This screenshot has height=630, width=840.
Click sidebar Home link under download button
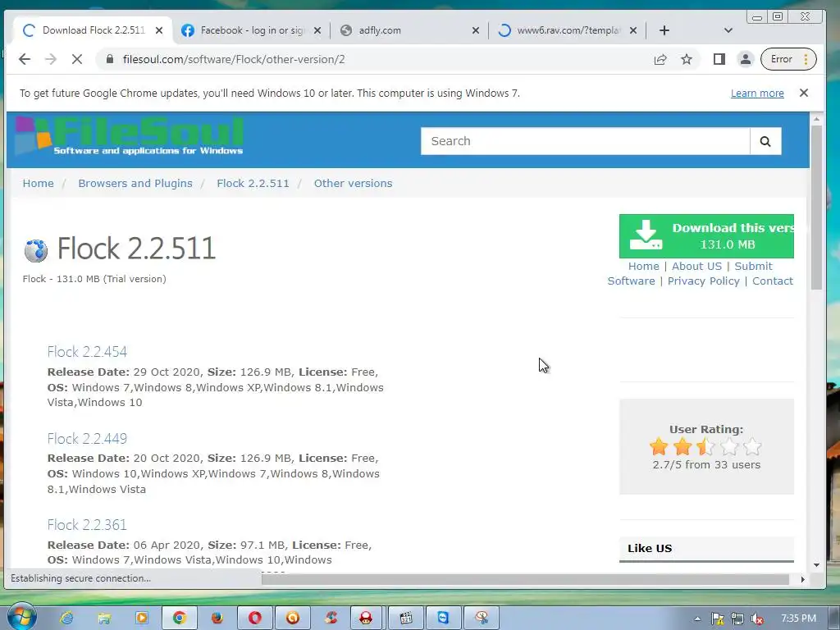coord(643,267)
